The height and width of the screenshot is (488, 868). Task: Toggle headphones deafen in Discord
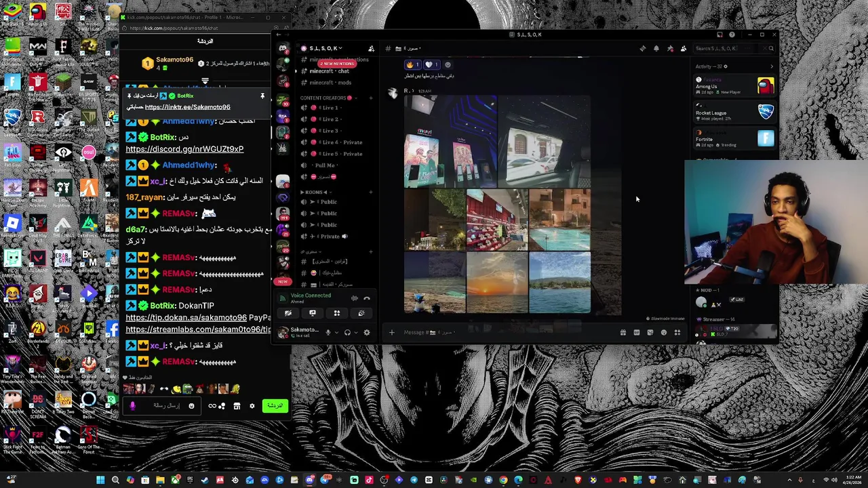347,332
